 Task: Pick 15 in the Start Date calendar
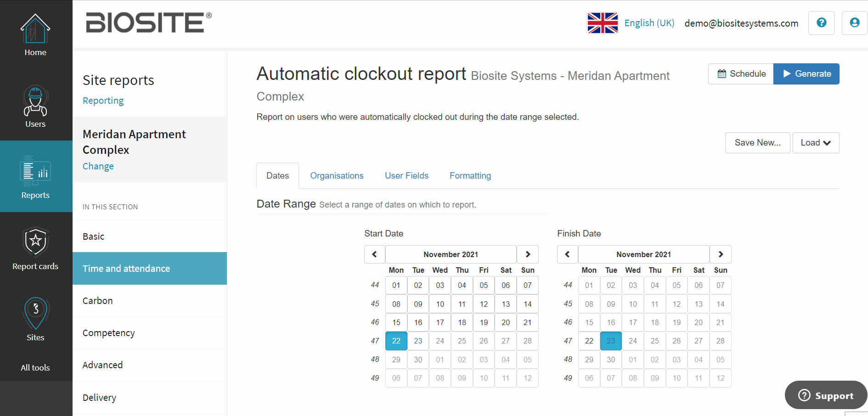[x=396, y=322]
